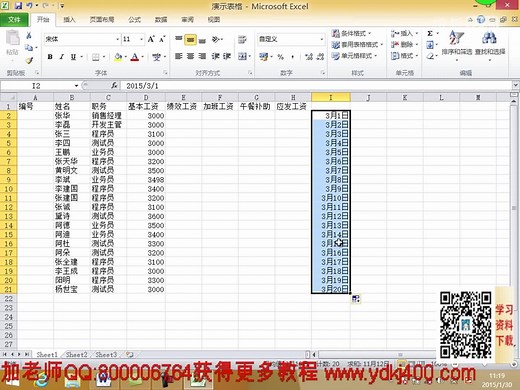Toggle bottom vertical alignment
The image size is (520, 390).
point(202,40)
